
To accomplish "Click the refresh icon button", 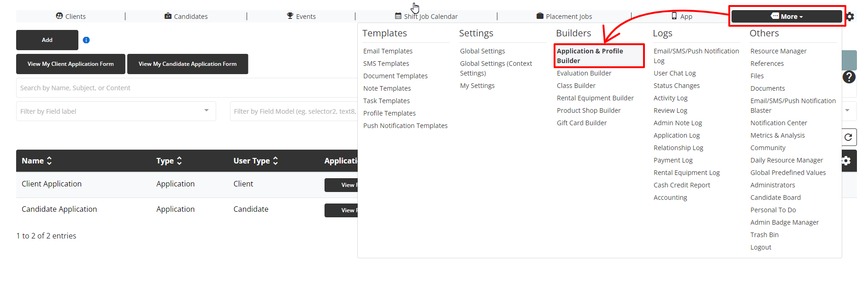I will coord(848,137).
